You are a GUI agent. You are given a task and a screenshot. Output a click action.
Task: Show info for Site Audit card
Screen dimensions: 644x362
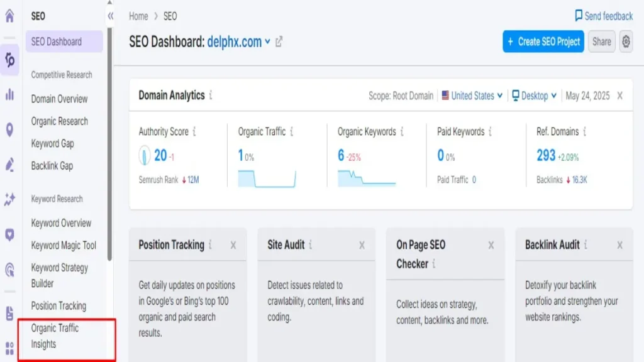(311, 244)
